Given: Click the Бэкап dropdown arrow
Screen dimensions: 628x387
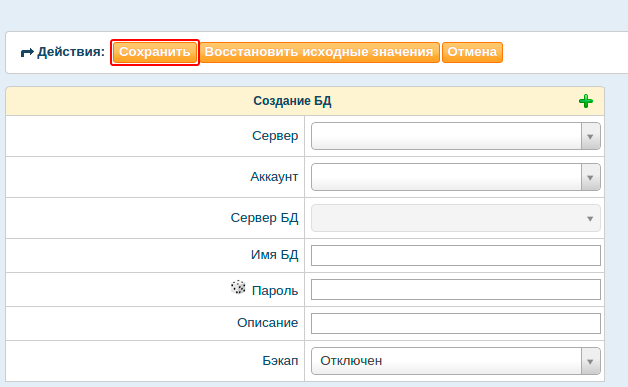Looking at the screenshot, I should tap(590, 361).
